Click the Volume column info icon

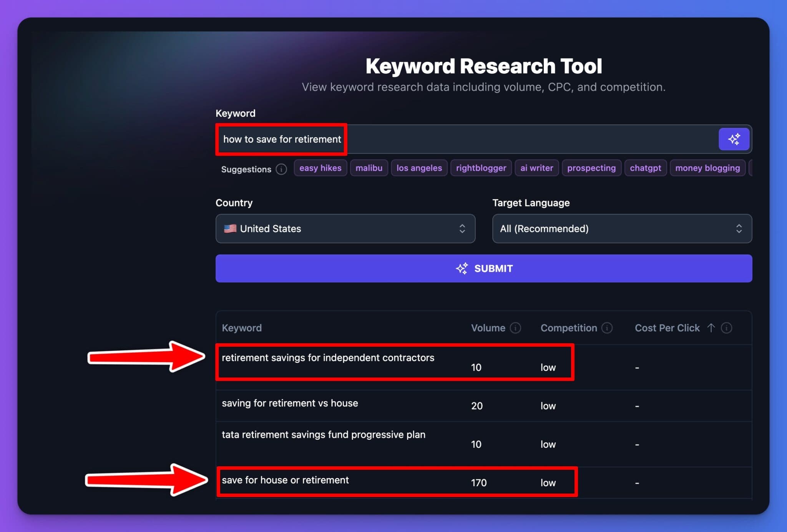[515, 328]
